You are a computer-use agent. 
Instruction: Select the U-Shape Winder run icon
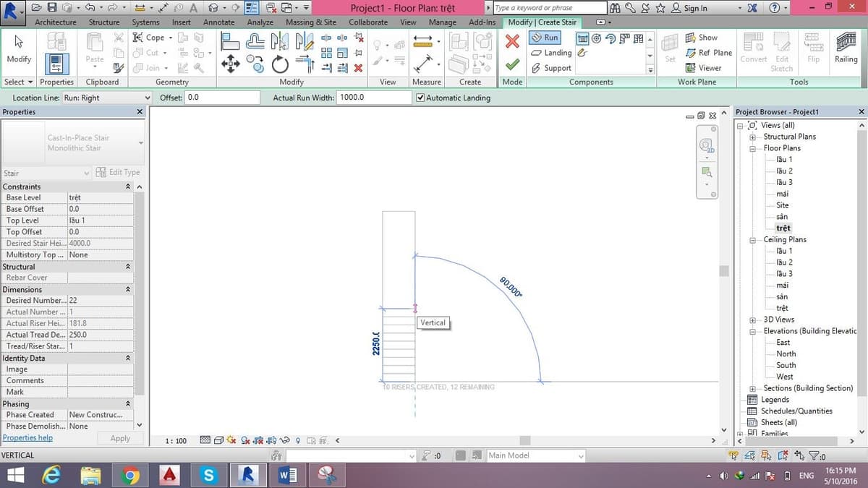[639, 38]
